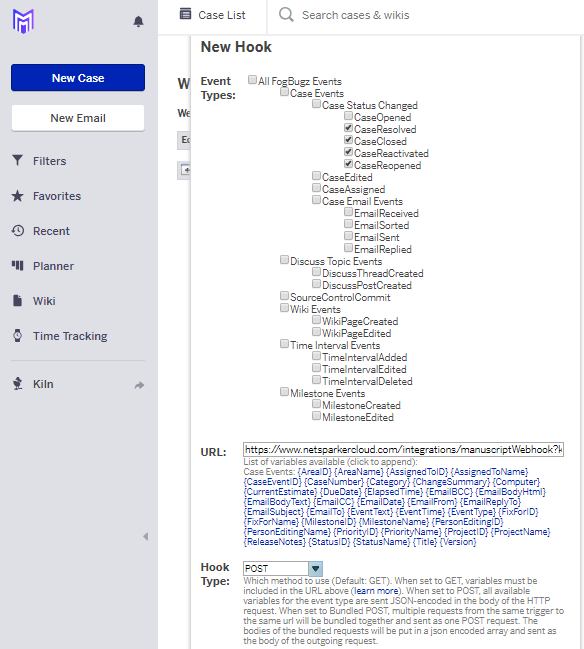
Task: Check the DiscussThreadCreated checkbox
Action: click(316, 272)
